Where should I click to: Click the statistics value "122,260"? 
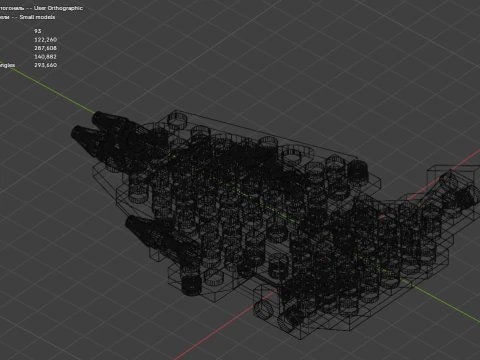tap(45, 40)
